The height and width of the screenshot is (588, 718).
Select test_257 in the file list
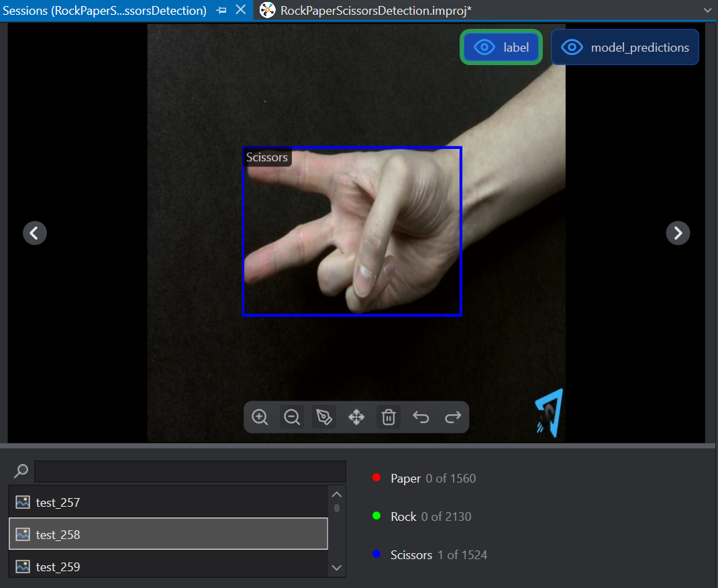168,502
